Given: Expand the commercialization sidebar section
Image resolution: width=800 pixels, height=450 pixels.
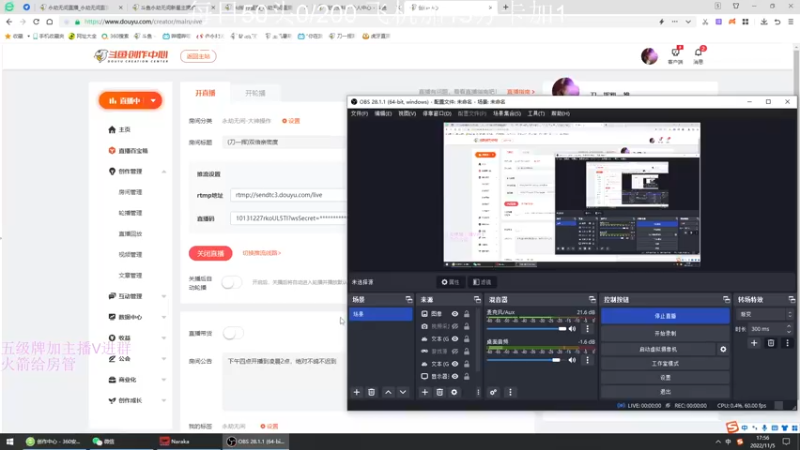Looking at the screenshot, I should tap(164, 380).
